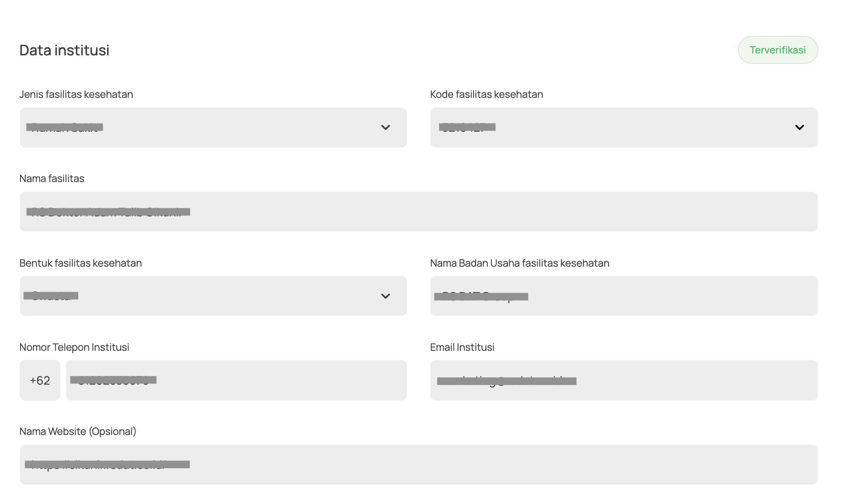Expand the Kode fasilitas kesehatan combo box
The image size is (841, 504).
coord(623,128)
